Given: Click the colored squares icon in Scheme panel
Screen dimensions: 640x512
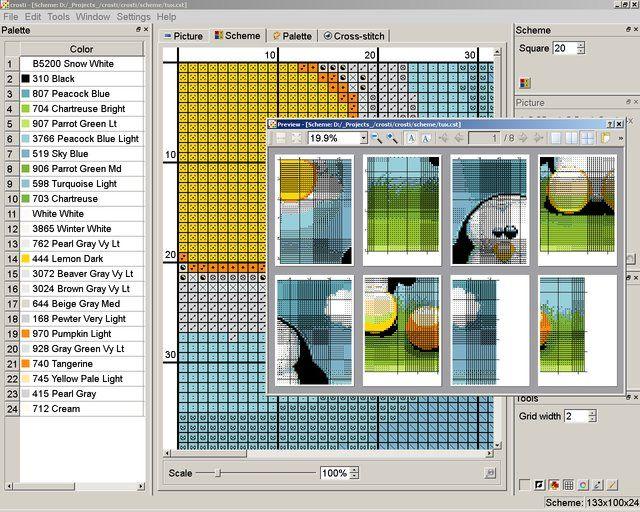Looking at the screenshot, I should pyautogui.click(x=525, y=83).
